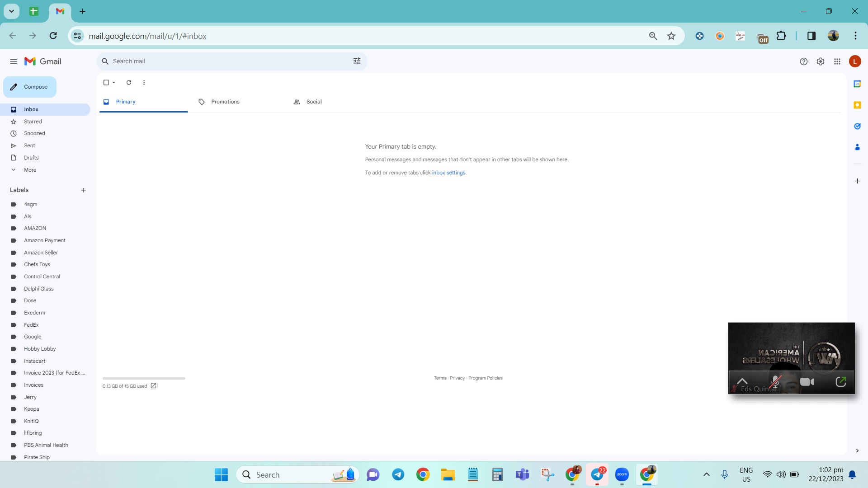868x488 pixels.
Task: Get add-ons with the plus icon
Action: click(857, 181)
